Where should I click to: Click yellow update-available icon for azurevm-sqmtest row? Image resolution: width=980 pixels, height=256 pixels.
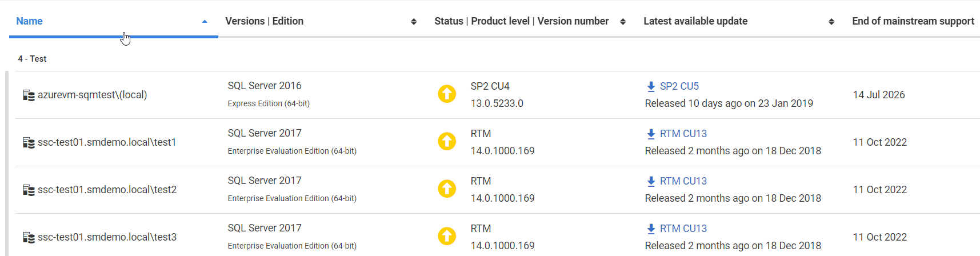coord(447,94)
